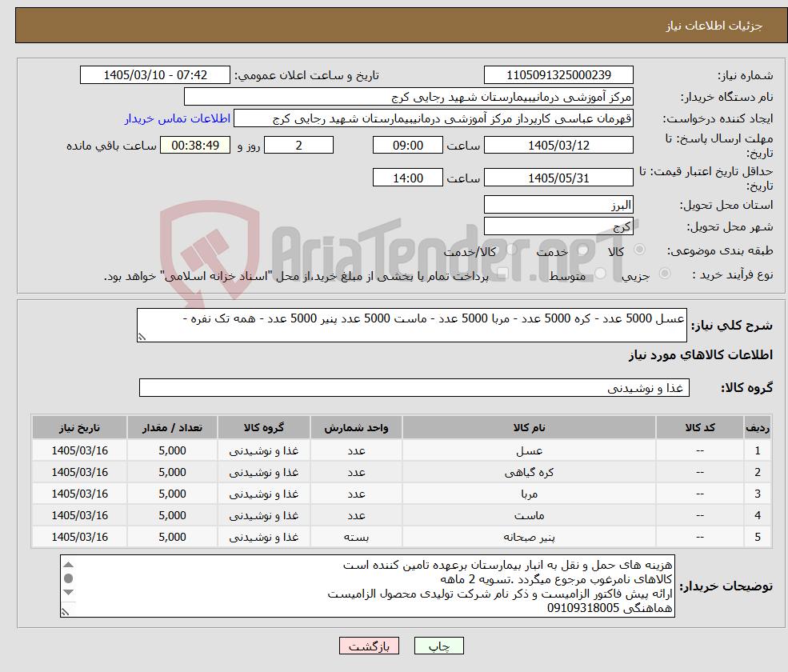The height and width of the screenshot is (672, 788).
Task: Click the resize handle of description text area
Action: coord(142,338)
